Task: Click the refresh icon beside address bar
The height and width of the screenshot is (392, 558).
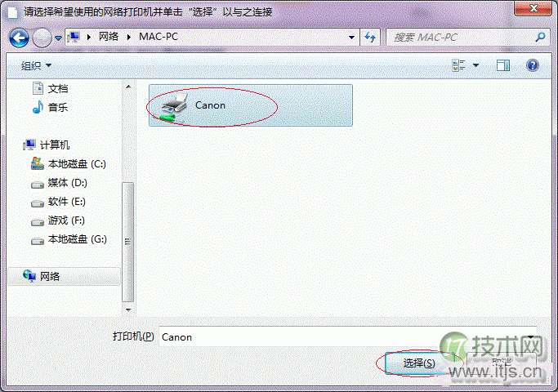Action: 370,37
